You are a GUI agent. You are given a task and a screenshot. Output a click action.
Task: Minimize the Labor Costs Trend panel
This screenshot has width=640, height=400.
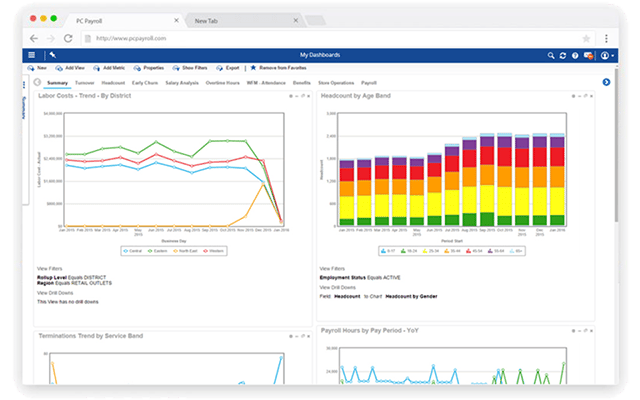[x=297, y=96]
